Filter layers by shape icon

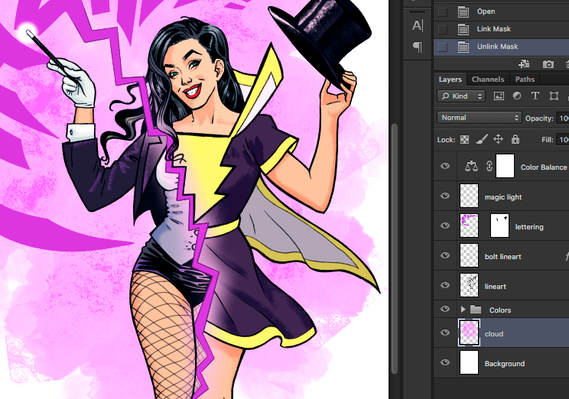click(x=554, y=96)
